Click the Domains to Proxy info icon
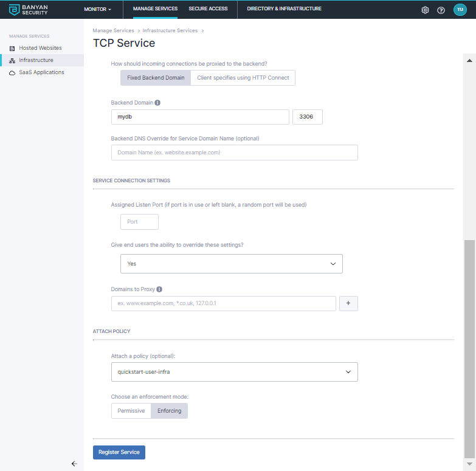 [159, 289]
